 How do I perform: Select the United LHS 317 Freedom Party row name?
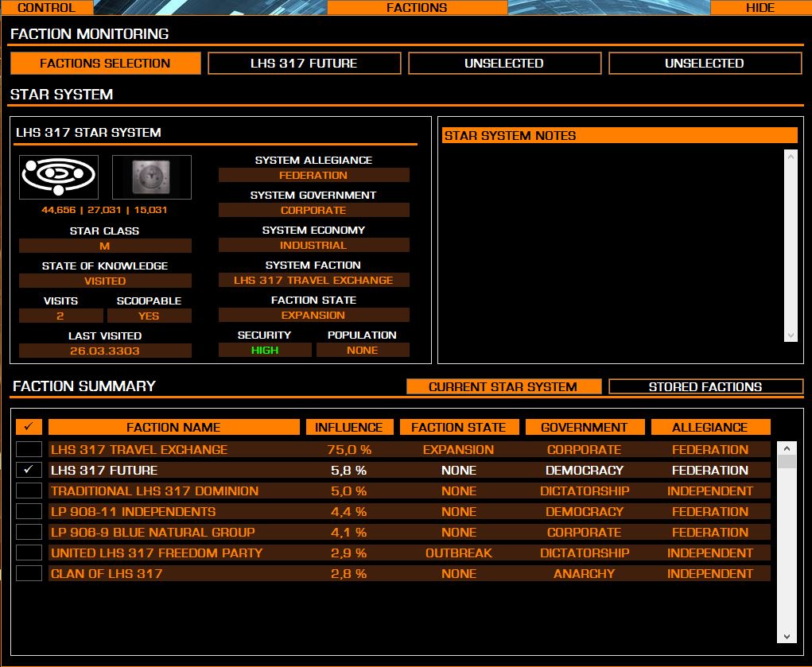tap(157, 553)
